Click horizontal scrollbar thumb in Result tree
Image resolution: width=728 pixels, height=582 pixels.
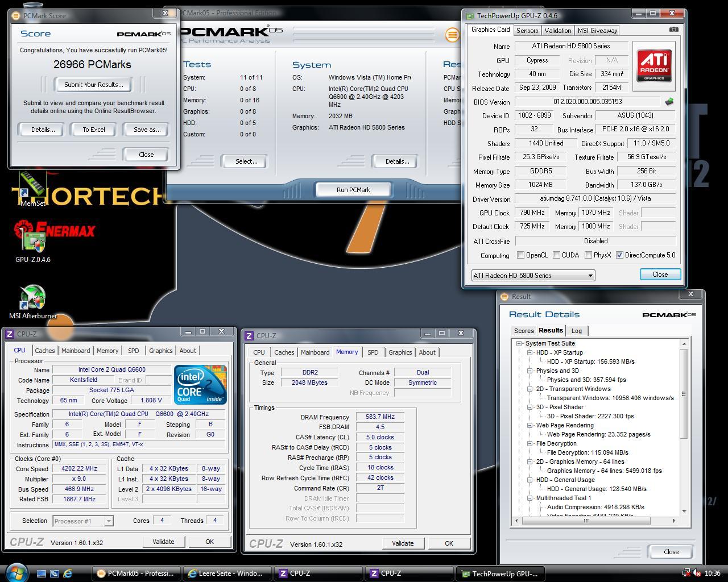click(586, 521)
